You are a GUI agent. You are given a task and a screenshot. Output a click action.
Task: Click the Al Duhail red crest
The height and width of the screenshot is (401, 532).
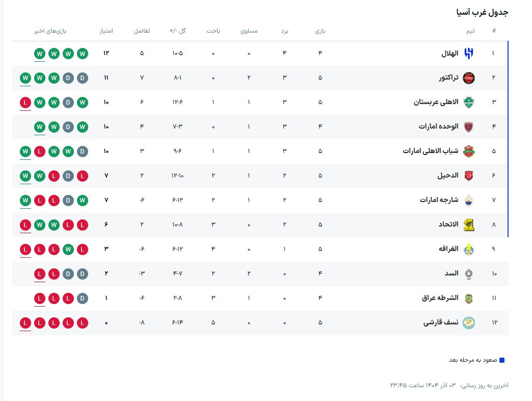[468, 176]
